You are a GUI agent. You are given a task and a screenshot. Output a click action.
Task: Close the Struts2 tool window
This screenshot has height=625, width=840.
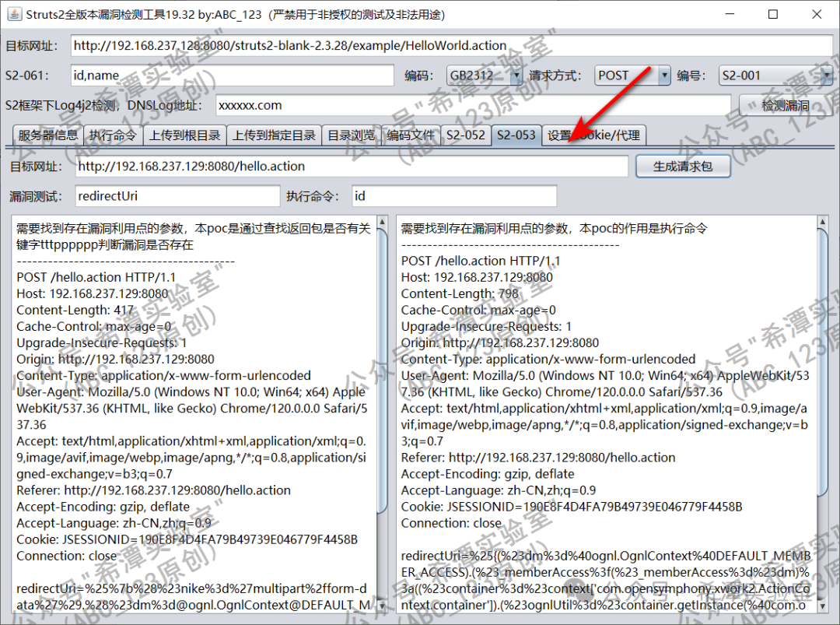click(x=817, y=15)
